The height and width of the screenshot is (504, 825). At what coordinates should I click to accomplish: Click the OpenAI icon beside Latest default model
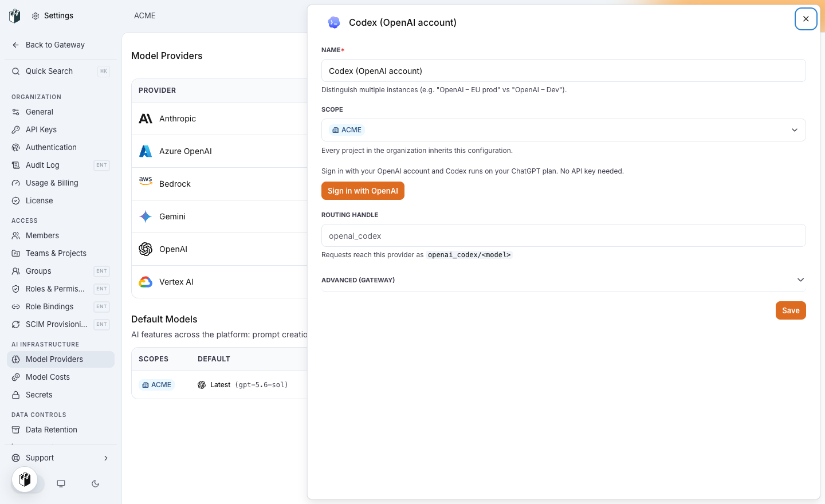[202, 385]
